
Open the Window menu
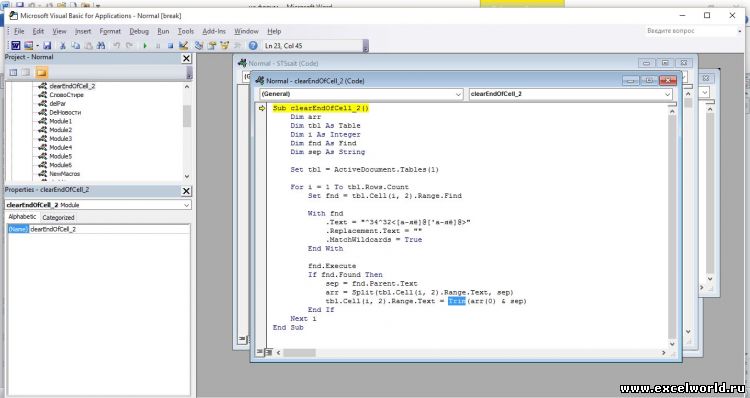(246, 31)
